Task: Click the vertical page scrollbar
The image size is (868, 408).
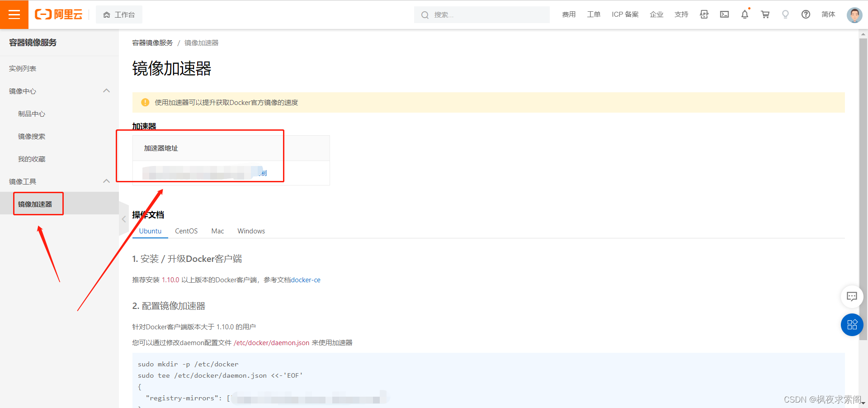Action: pos(863,189)
